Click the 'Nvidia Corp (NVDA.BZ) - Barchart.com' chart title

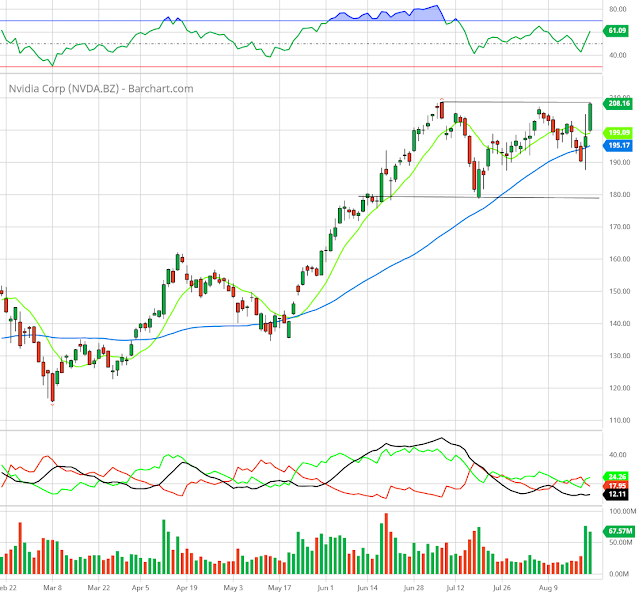(x=101, y=88)
